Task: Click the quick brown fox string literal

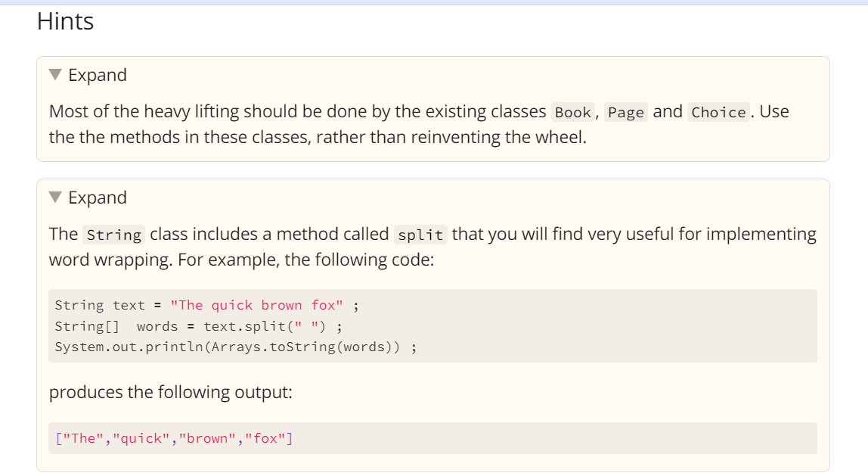Action: (x=256, y=304)
